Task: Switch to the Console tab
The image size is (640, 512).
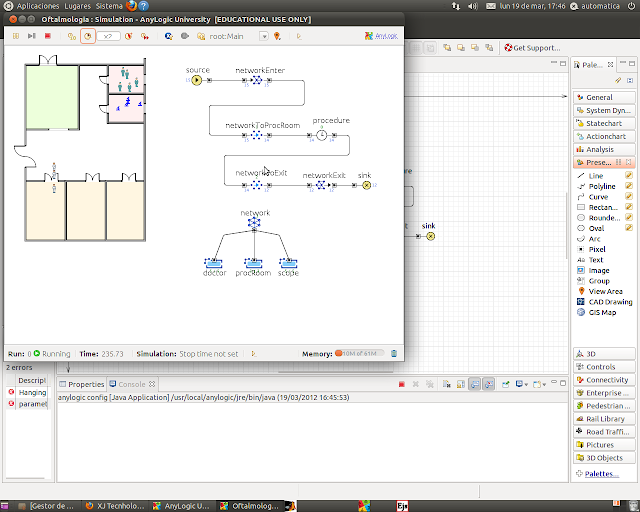Action: click(x=132, y=384)
